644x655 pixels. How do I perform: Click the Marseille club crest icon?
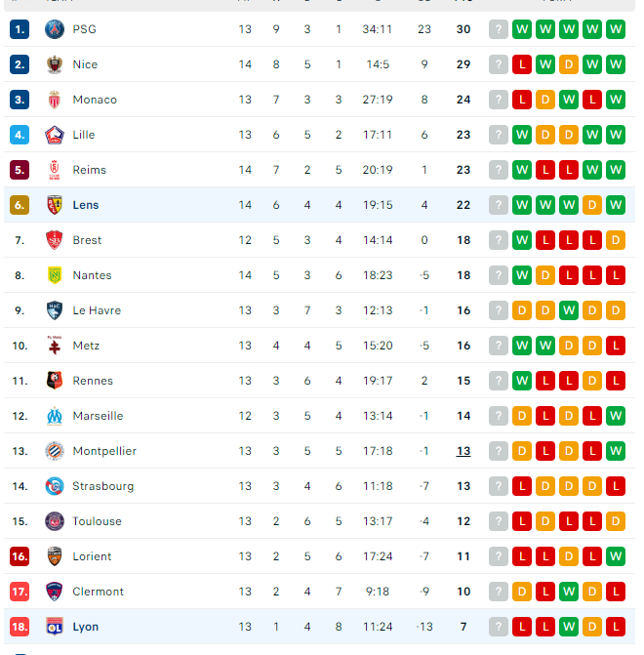tap(54, 416)
